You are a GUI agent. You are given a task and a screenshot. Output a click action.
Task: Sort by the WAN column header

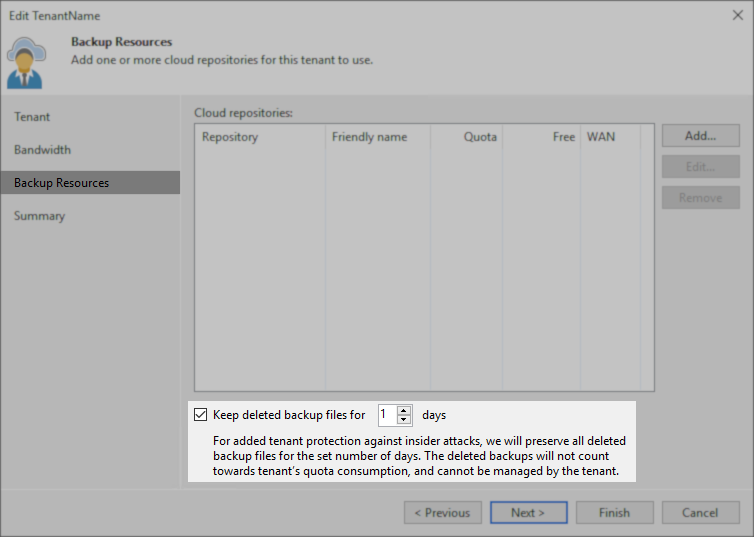click(610, 137)
